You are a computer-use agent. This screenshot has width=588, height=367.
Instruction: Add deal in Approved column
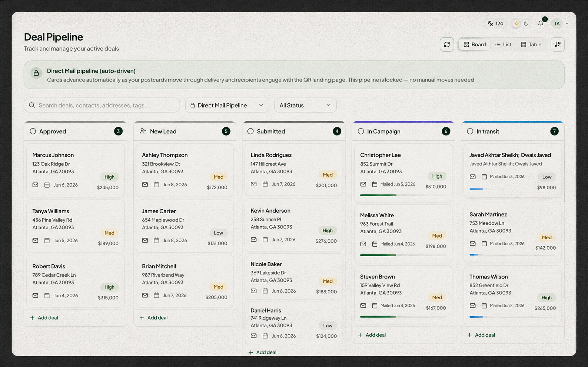click(x=44, y=318)
